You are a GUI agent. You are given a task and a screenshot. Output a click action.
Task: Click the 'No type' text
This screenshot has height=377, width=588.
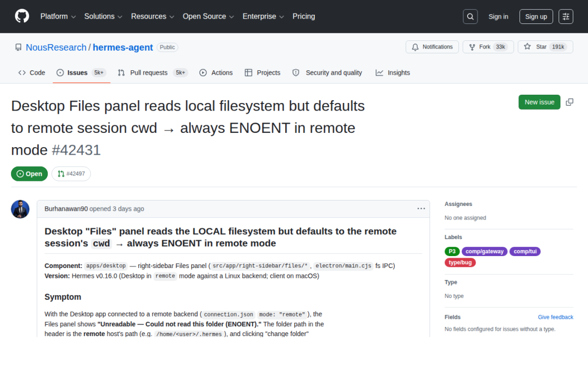(454, 296)
